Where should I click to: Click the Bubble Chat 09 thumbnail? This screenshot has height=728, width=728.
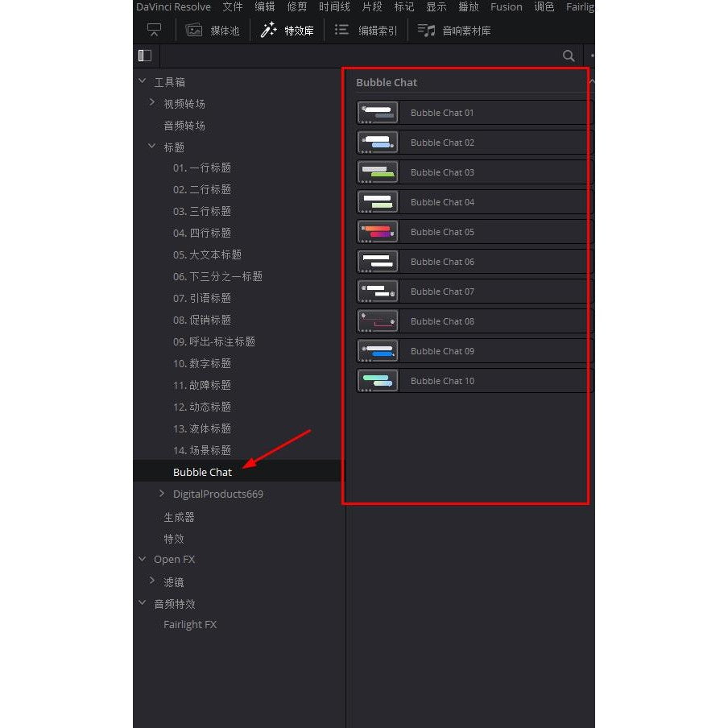[x=378, y=351]
